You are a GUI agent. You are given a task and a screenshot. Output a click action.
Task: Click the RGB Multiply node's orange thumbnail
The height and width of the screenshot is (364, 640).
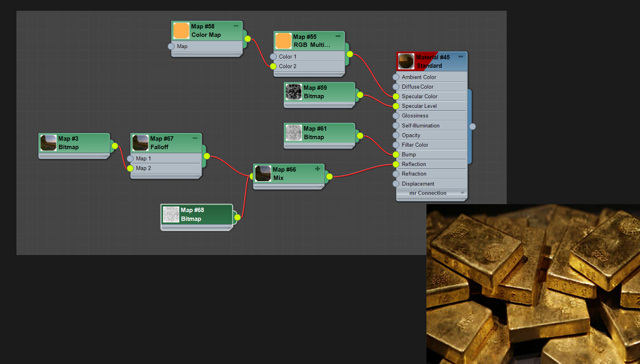point(283,41)
